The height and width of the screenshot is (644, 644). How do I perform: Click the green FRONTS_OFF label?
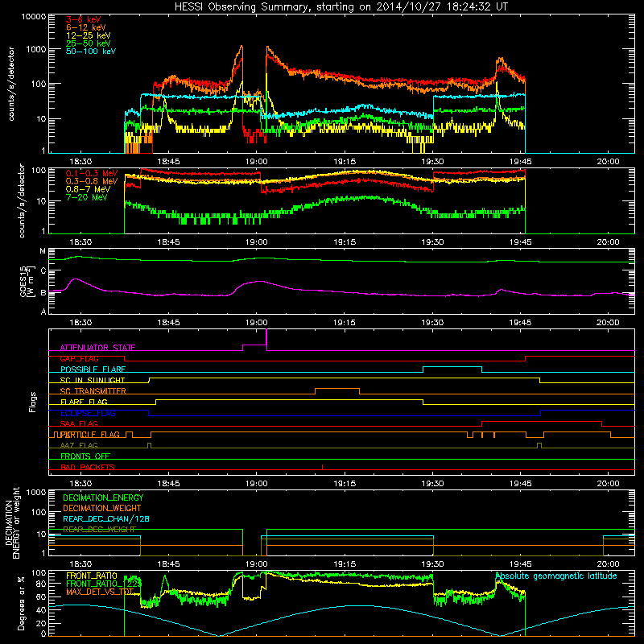85,456
